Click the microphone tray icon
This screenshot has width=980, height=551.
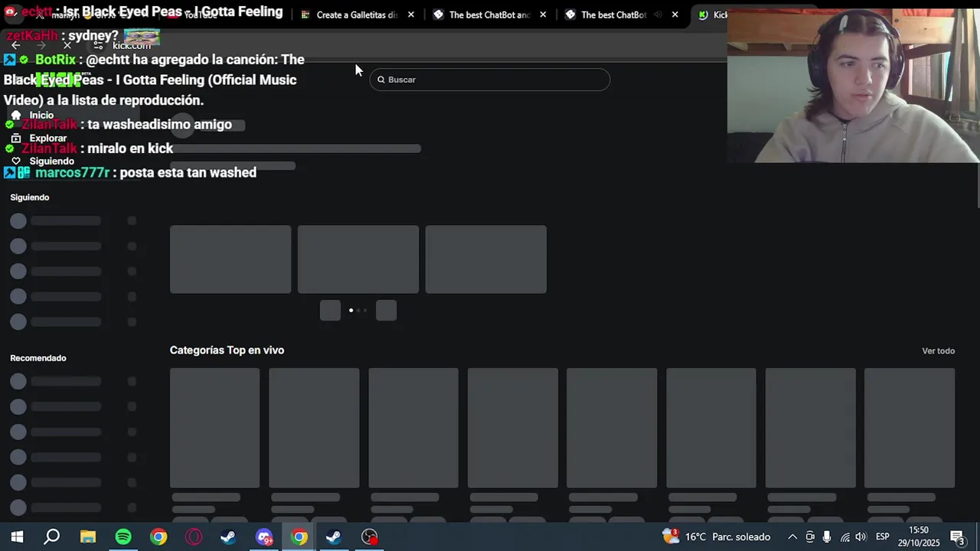click(827, 536)
